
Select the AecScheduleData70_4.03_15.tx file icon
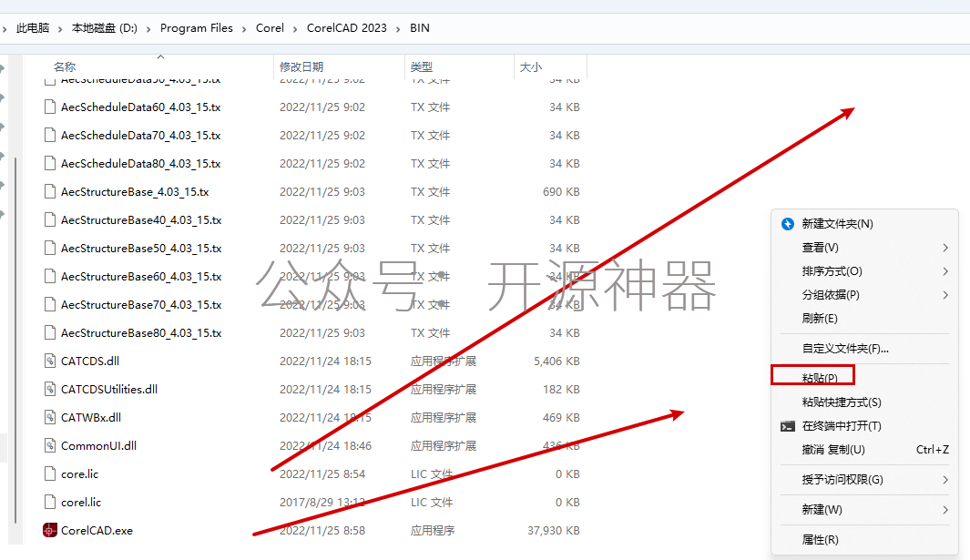tap(49, 135)
